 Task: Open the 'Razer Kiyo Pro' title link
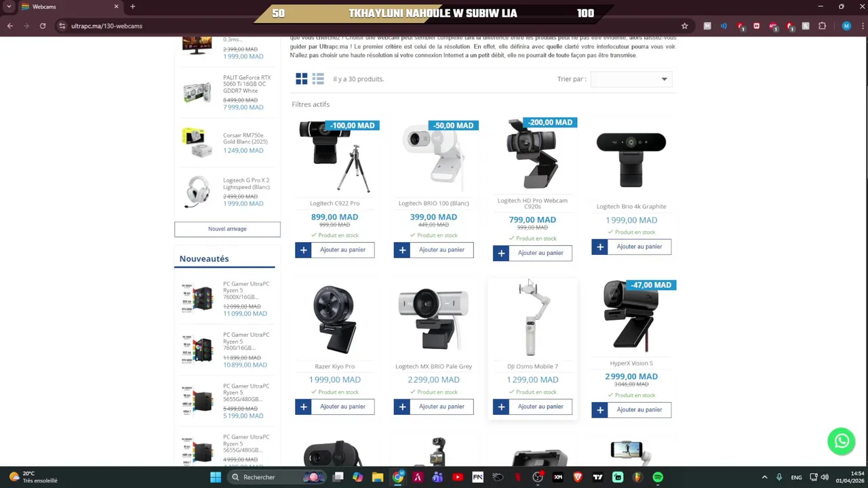pos(335,367)
